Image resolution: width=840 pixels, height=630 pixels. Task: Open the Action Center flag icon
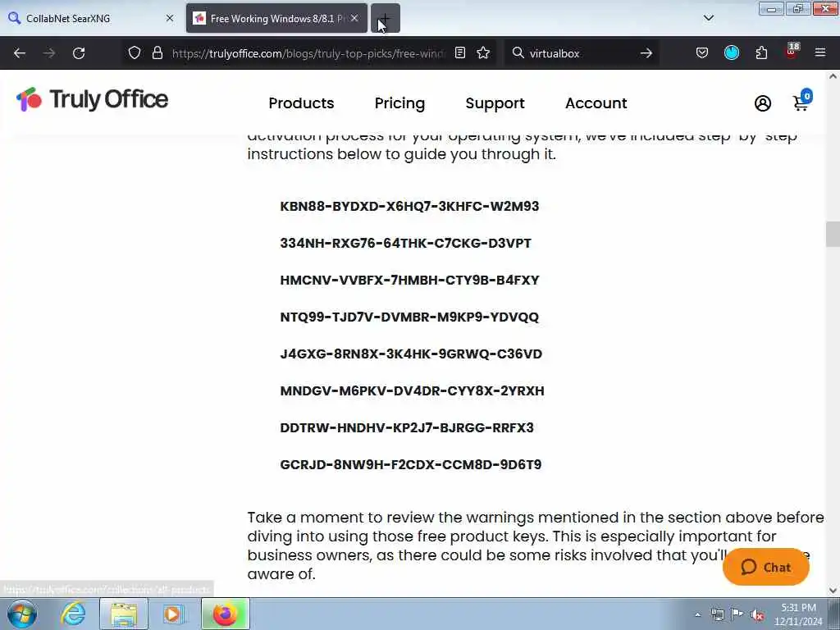737,614
